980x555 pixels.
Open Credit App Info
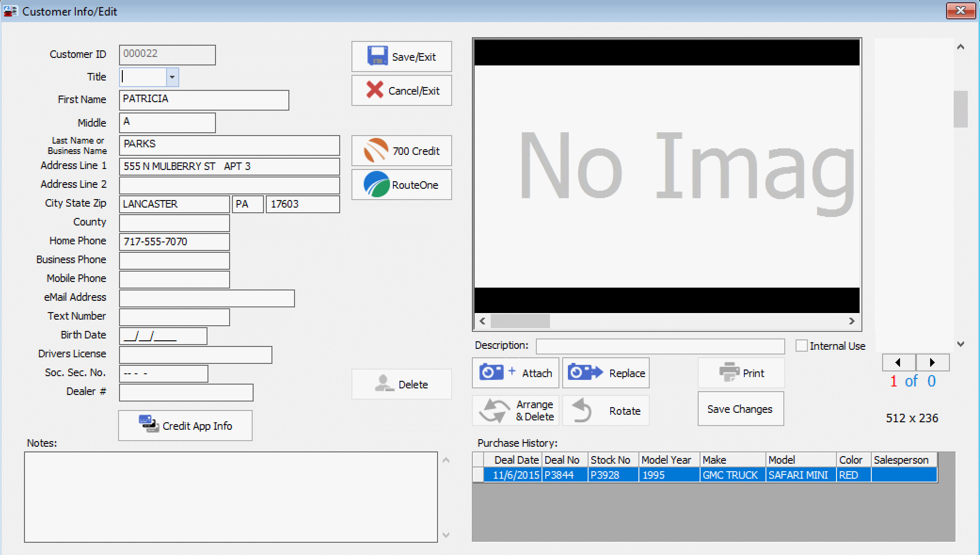(x=185, y=425)
